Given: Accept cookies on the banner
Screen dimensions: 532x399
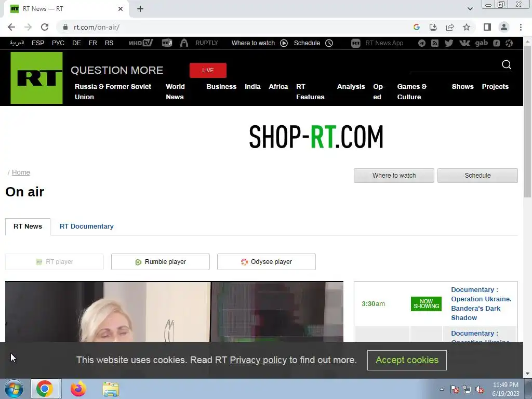Looking at the screenshot, I should pos(407,360).
